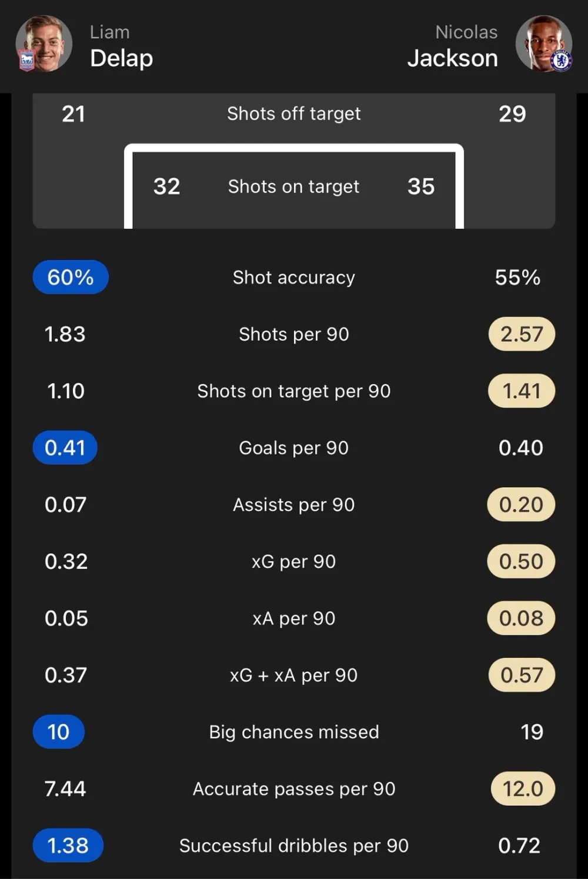Tap Jackson's 1.41 shots on target badge
The image size is (588, 879).
(522, 391)
